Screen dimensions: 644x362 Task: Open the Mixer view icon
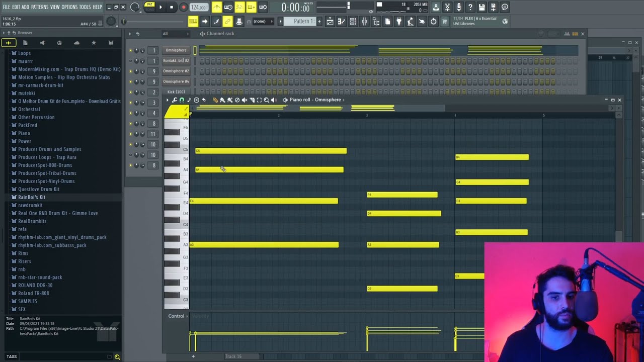pos(365,22)
